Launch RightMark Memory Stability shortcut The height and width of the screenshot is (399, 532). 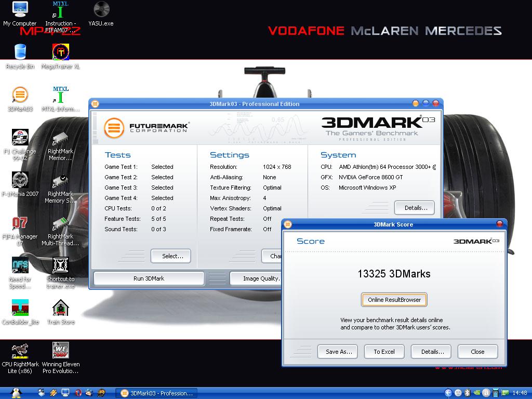click(60, 189)
